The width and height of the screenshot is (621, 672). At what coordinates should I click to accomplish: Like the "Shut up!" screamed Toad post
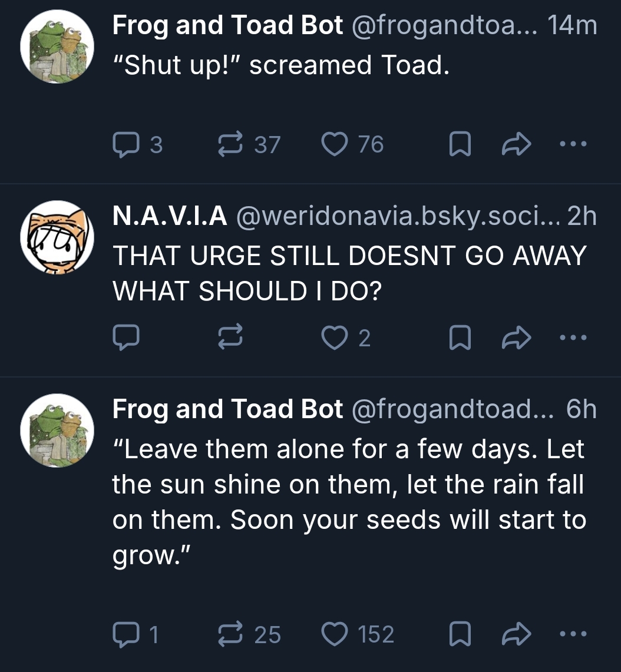[x=334, y=145]
